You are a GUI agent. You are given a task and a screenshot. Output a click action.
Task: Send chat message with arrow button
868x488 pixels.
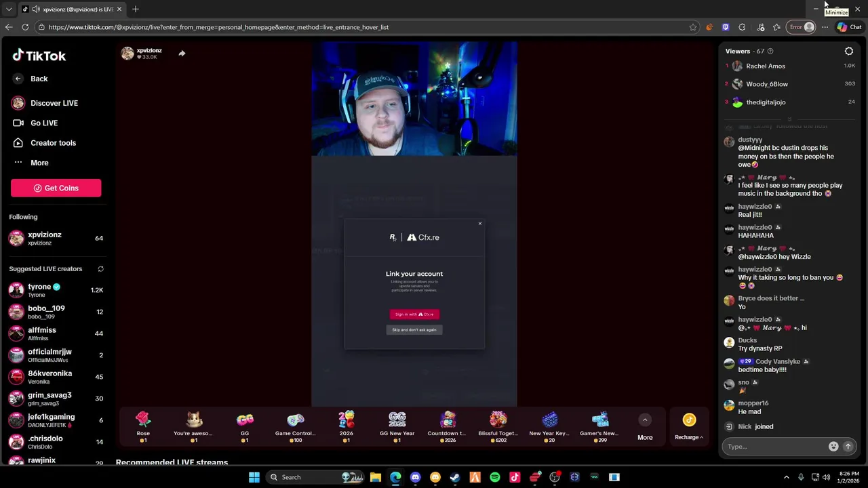click(x=848, y=447)
